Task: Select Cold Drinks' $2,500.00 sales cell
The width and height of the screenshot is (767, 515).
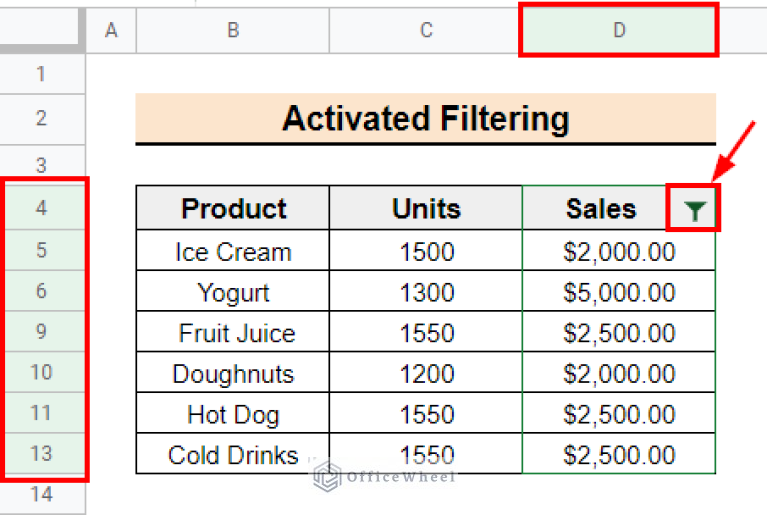Action: pos(619,453)
